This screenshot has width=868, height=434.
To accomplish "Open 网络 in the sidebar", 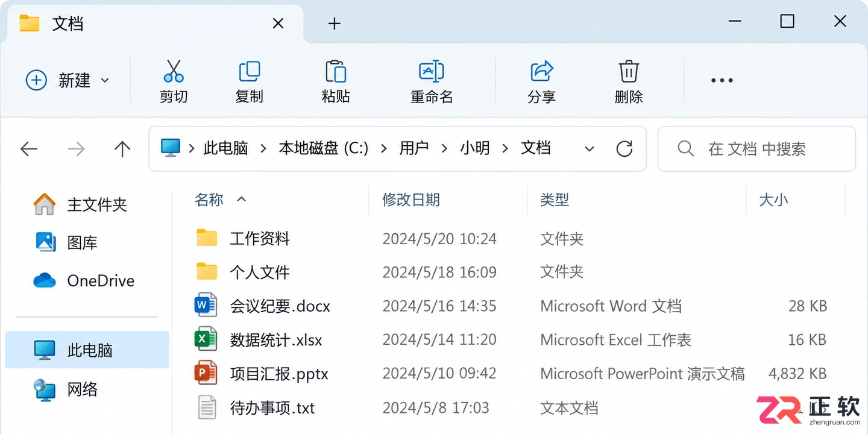I will click(65, 389).
